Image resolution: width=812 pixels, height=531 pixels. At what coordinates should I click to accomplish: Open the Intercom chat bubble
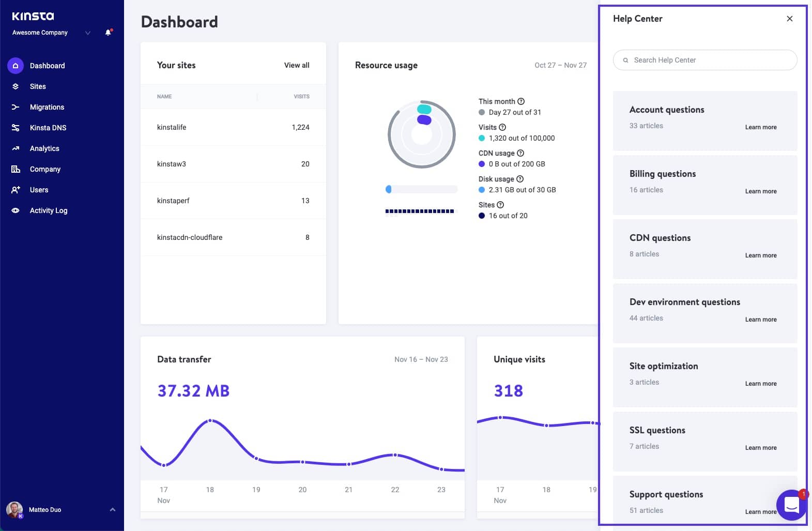pos(791,505)
